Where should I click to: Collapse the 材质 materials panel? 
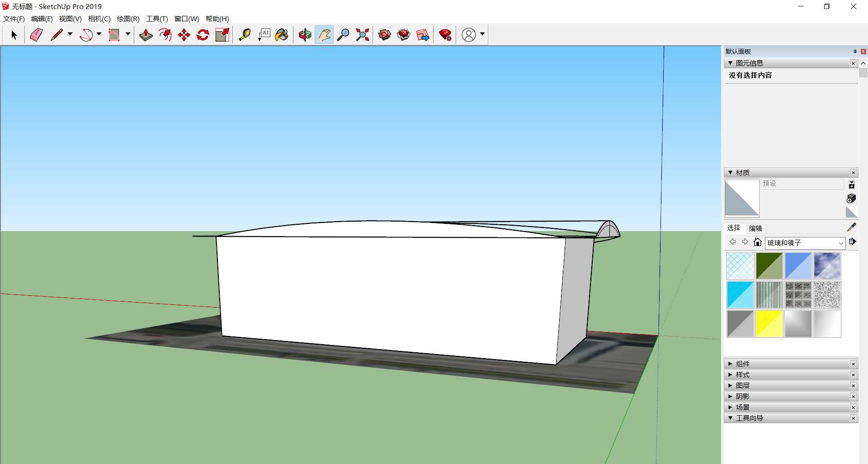click(730, 173)
